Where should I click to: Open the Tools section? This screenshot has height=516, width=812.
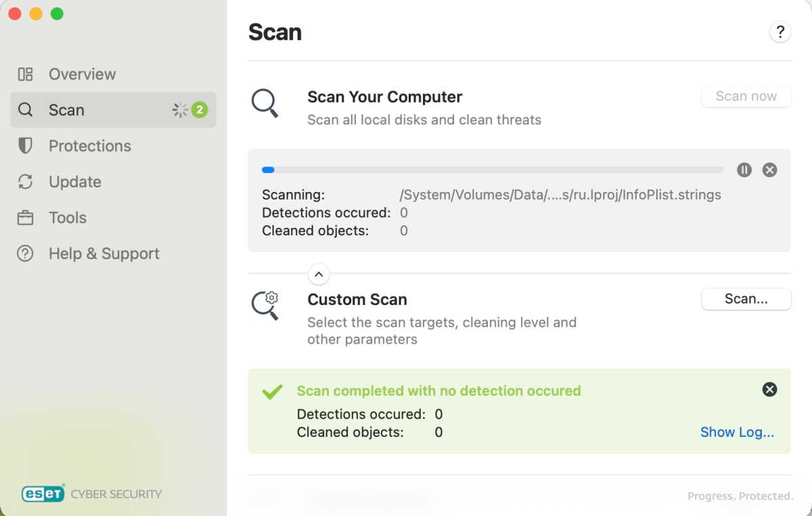(x=67, y=217)
